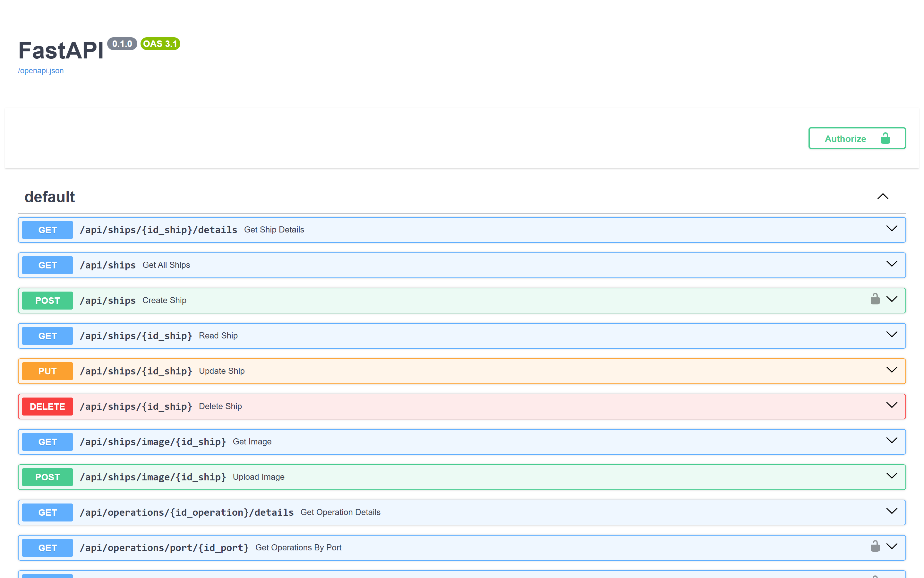Click the path /api/ships/{id_ship}/details
Screen dimensions: 924x578
click(158, 230)
